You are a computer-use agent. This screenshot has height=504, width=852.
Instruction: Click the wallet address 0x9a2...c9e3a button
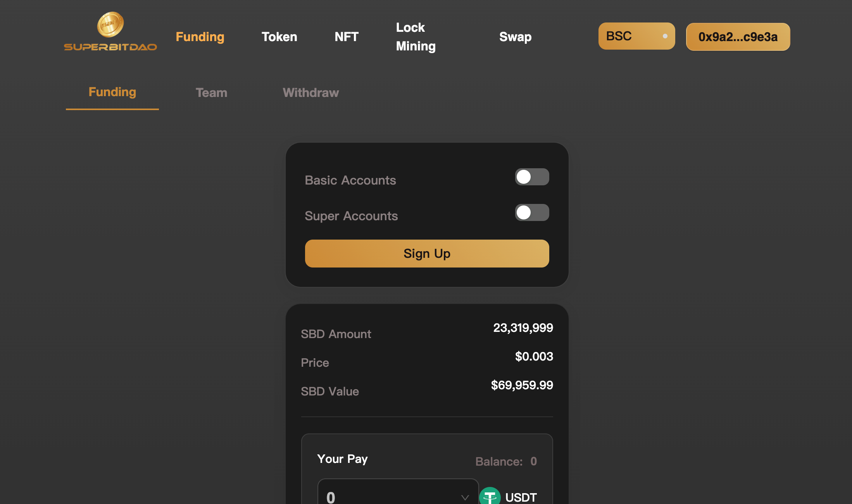[738, 37]
